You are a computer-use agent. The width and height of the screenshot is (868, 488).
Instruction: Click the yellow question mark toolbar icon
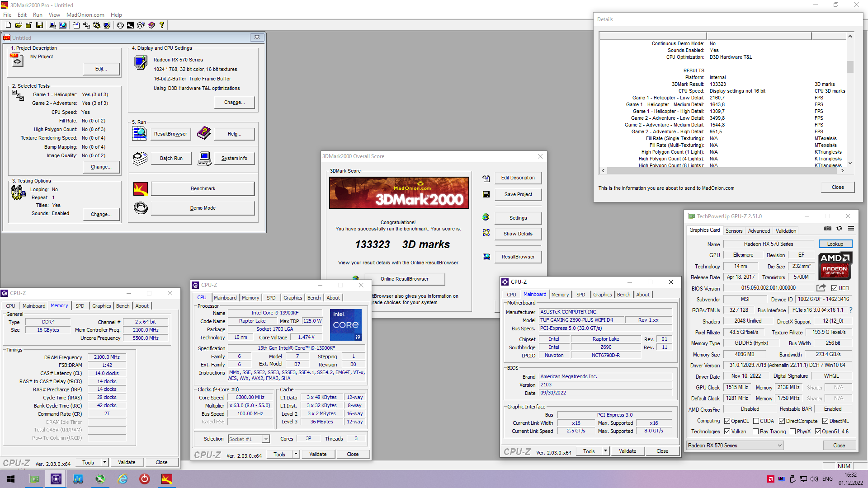pos(161,25)
